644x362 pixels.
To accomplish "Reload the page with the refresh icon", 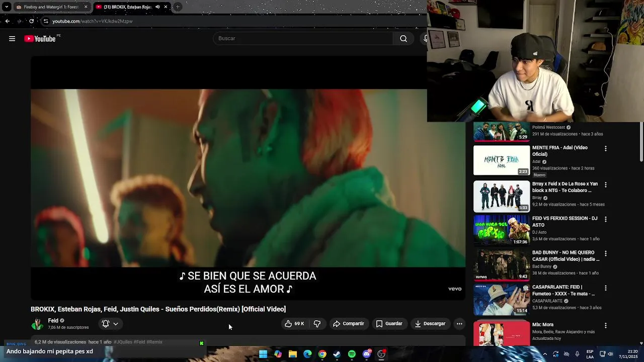I will pos(31,21).
